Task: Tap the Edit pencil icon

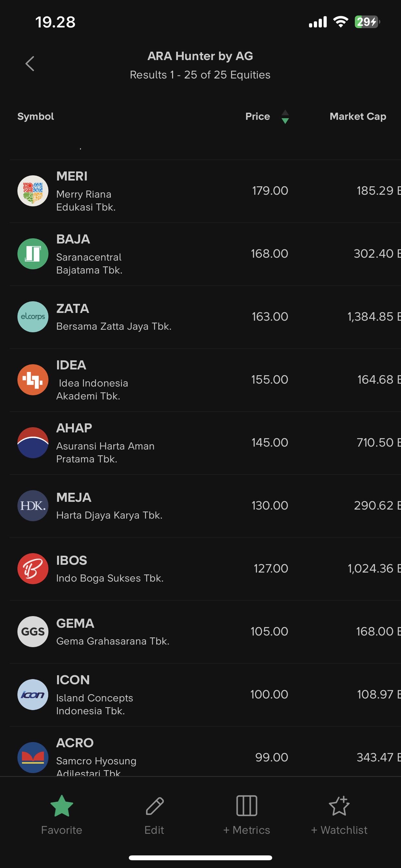Action: pos(154,806)
